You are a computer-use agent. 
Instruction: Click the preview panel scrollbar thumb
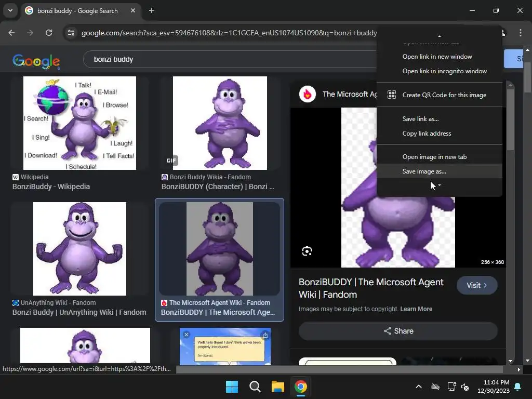(x=510, y=120)
